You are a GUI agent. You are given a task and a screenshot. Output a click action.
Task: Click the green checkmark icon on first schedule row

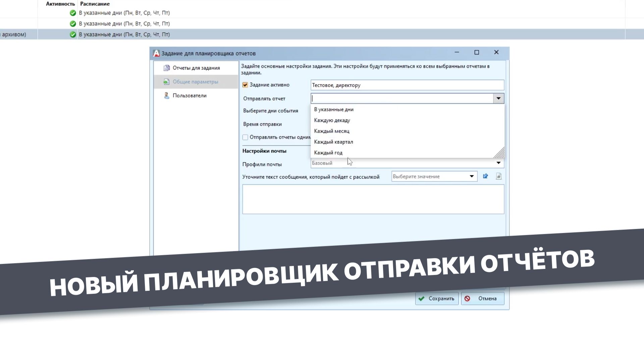[73, 13]
